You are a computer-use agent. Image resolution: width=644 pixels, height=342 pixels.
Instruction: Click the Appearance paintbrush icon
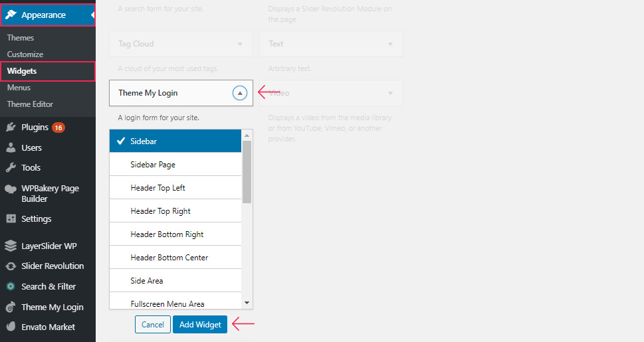tap(11, 15)
